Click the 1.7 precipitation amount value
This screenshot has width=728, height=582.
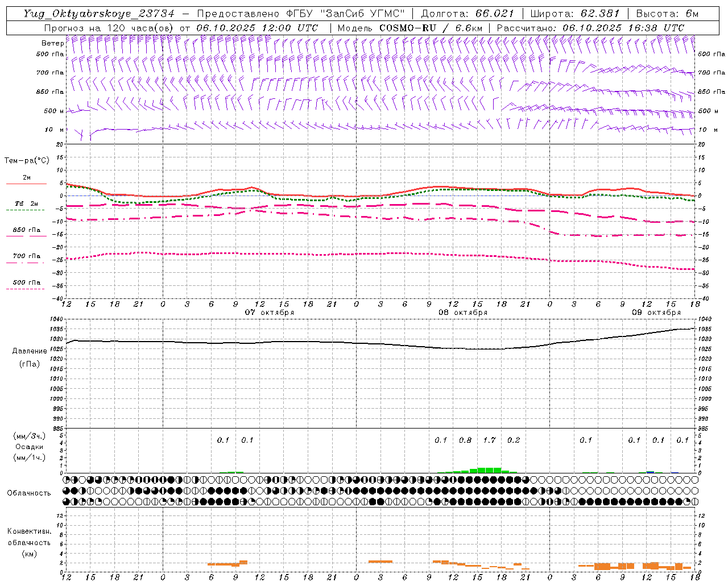click(x=489, y=440)
